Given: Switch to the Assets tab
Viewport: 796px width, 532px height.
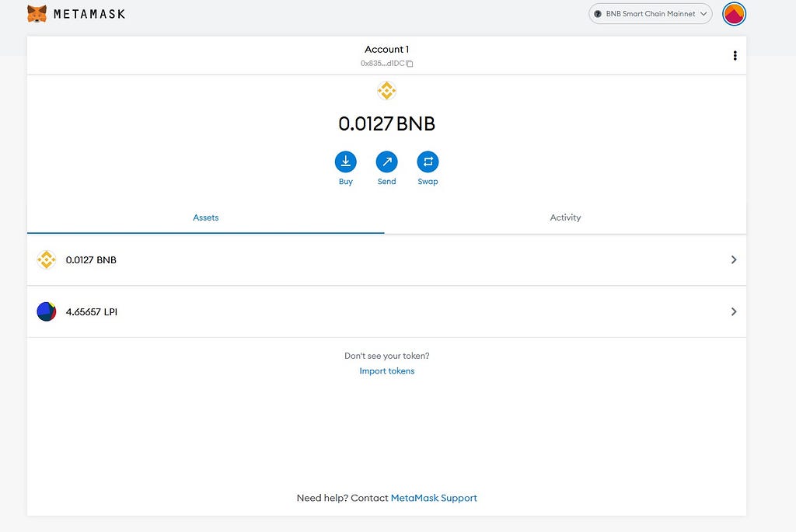Looking at the screenshot, I should (205, 217).
